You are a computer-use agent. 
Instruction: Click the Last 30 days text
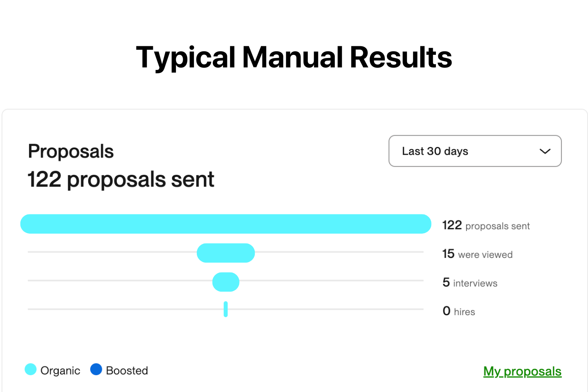point(435,151)
